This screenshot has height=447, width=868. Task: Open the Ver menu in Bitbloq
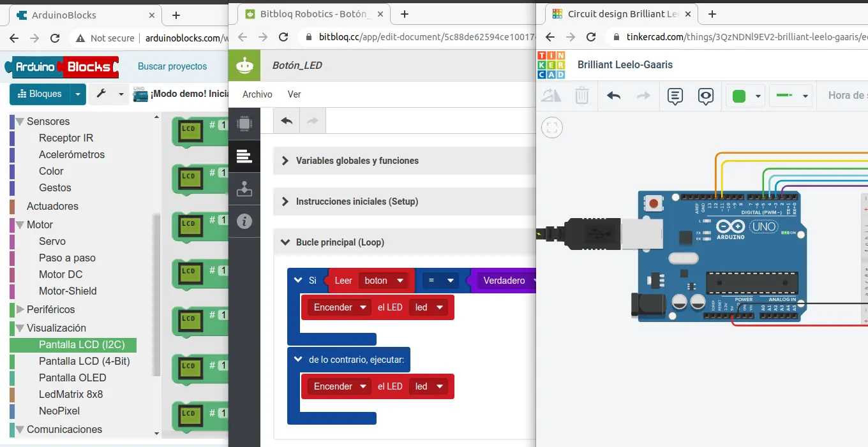(x=294, y=94)
